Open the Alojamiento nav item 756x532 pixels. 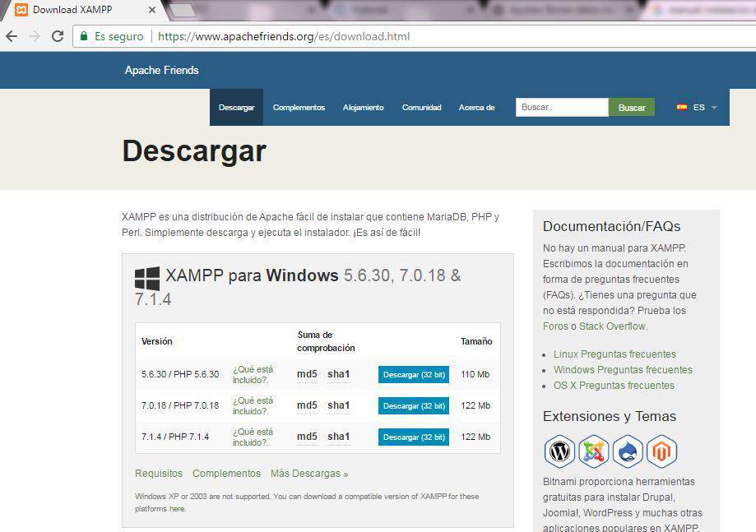tap(363, 108)
